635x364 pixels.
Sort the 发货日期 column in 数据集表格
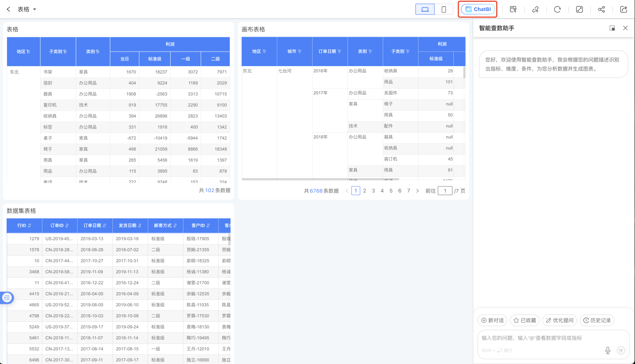click(139, 226)
